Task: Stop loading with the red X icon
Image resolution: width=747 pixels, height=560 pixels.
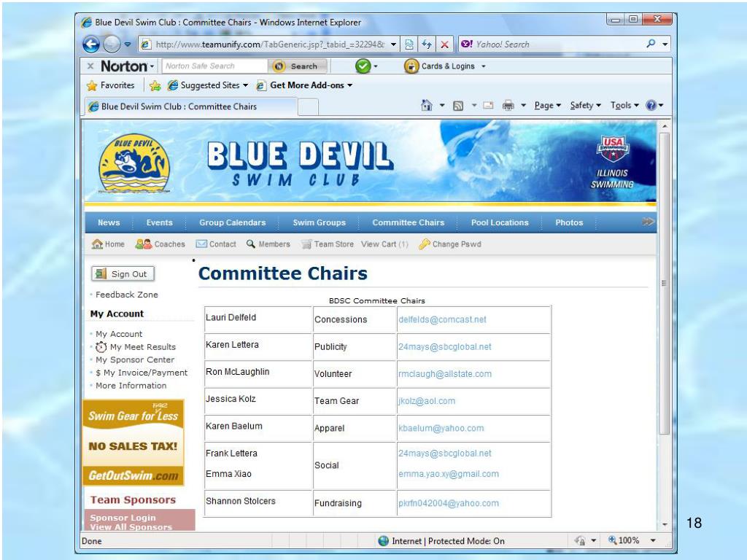Action: point(444,44)
